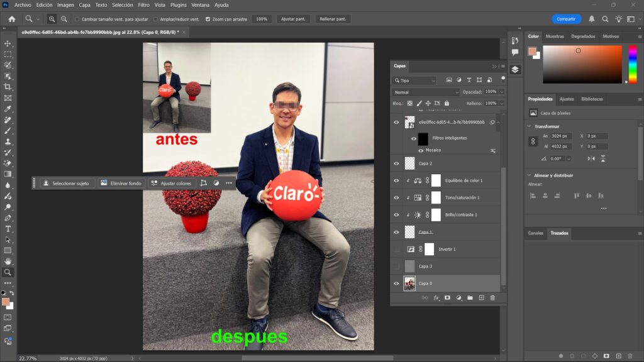644x362 pixels.
Task: Switch to the Muestras tab
Action: pyautogui.click(x=555, y=36)
